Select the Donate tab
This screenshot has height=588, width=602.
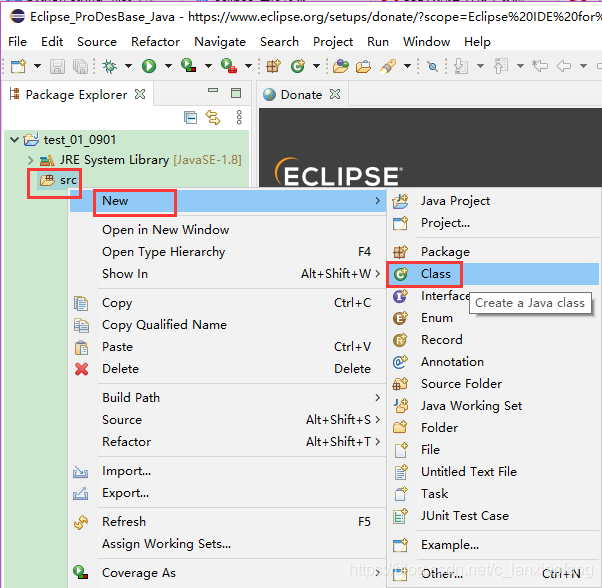point(301,94)
